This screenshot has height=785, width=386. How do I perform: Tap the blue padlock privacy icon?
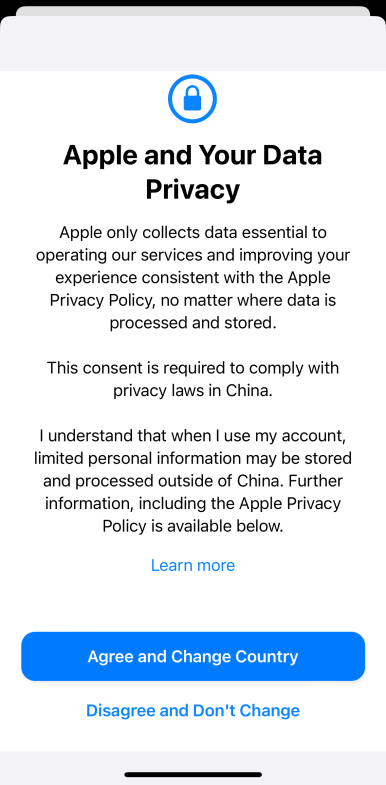[193, 99]
